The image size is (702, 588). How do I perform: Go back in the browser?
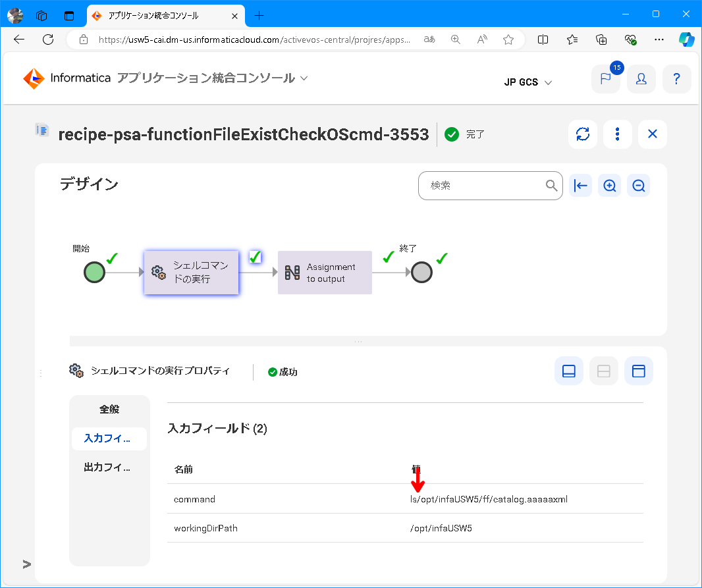point(19,40)
